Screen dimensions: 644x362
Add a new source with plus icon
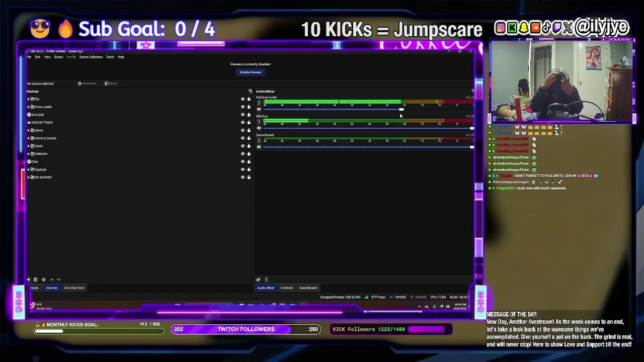pyautogui.click(x=28, y=280)
